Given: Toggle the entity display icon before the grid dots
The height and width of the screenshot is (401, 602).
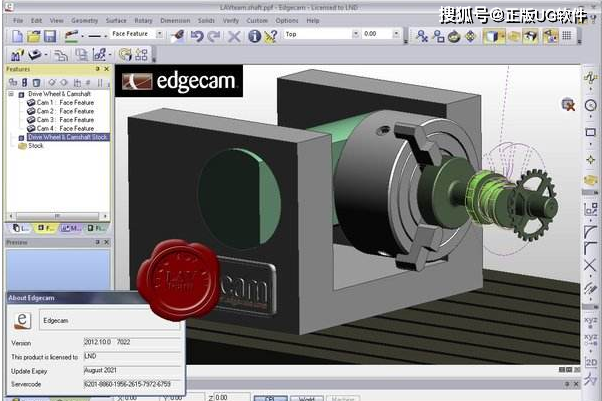Looking at the screenshot, I should tap(550, 36).
